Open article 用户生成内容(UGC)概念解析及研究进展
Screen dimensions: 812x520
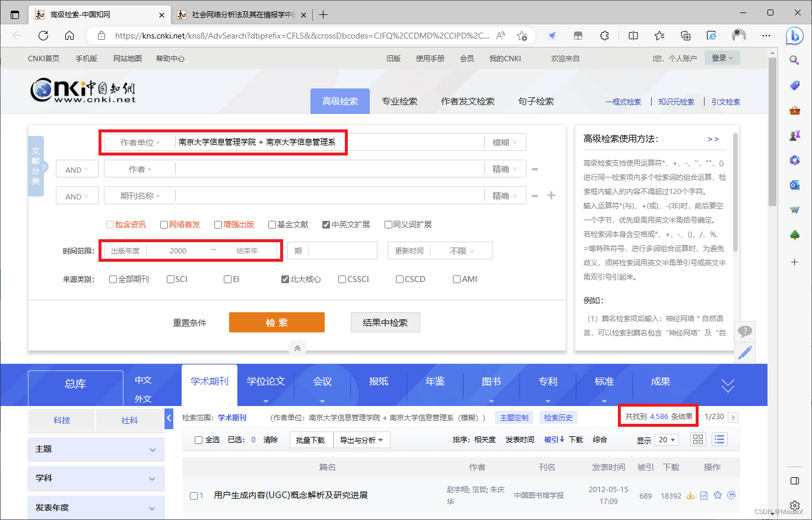point(291,495)
